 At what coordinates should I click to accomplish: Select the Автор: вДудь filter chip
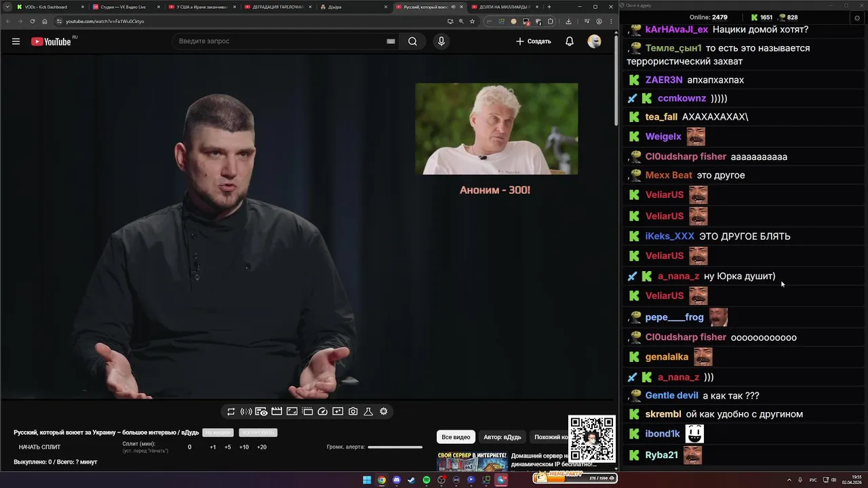502,437
